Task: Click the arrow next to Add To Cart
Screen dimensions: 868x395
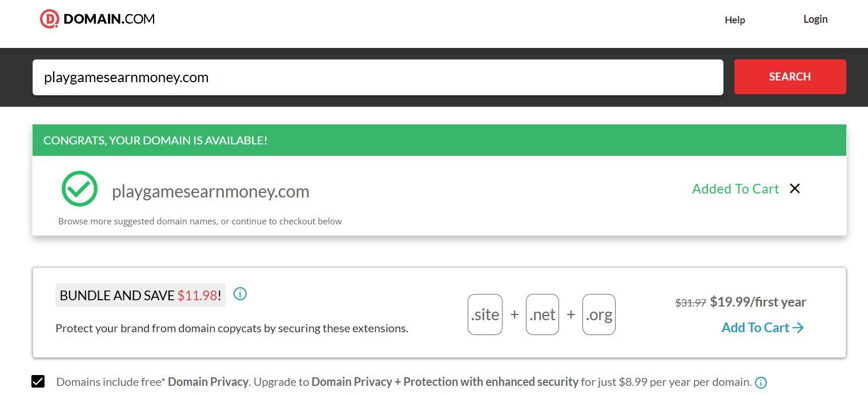Action: click(x=798, y=328)
